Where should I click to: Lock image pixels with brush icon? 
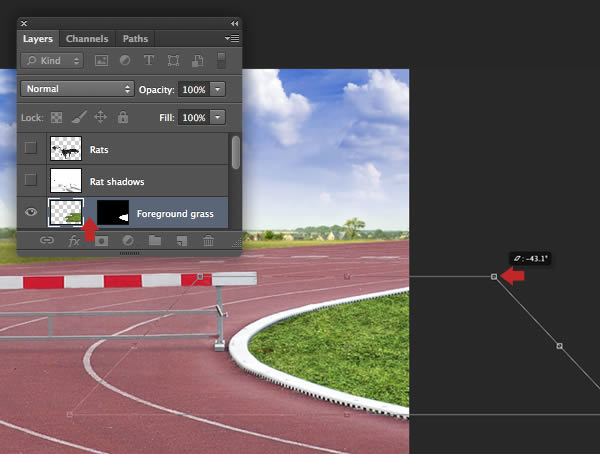tap(79, 117)
